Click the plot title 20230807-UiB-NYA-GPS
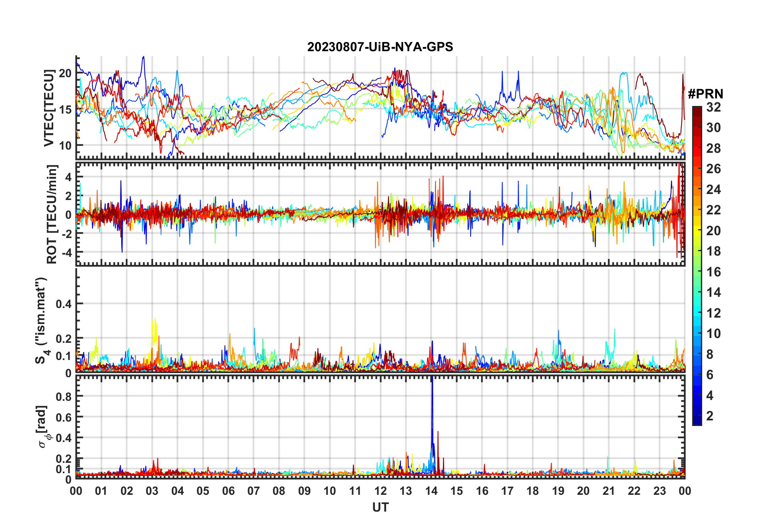The height and width of the screenshot is (532, 761). [380, 47]
